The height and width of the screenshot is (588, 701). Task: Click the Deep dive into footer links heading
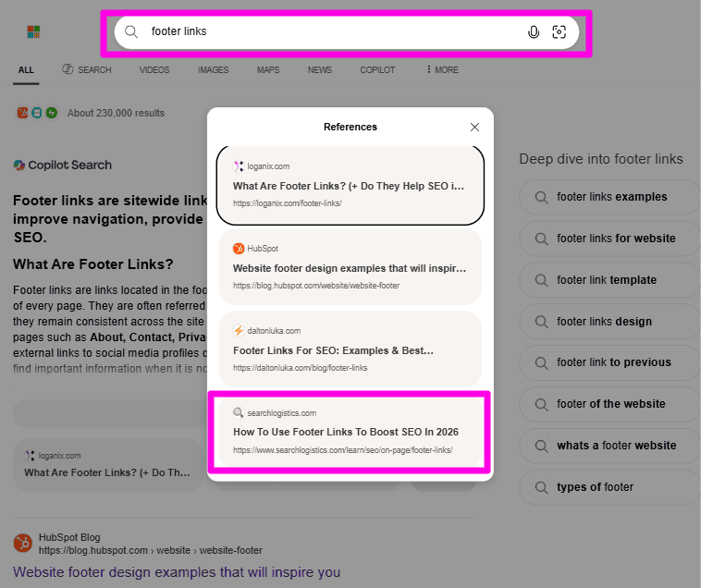(x=601, y=159)
